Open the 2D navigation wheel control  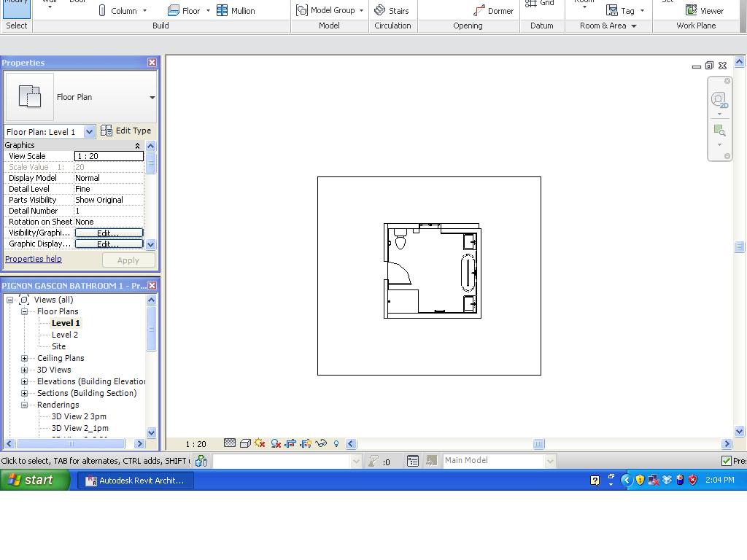pos(719,99)
